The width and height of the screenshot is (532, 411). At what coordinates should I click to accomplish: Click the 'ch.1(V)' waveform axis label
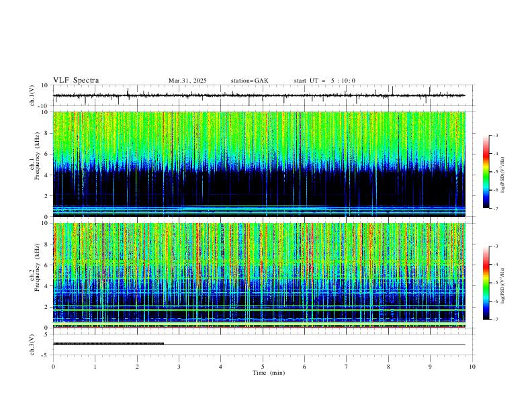click(x=32, y=95)
